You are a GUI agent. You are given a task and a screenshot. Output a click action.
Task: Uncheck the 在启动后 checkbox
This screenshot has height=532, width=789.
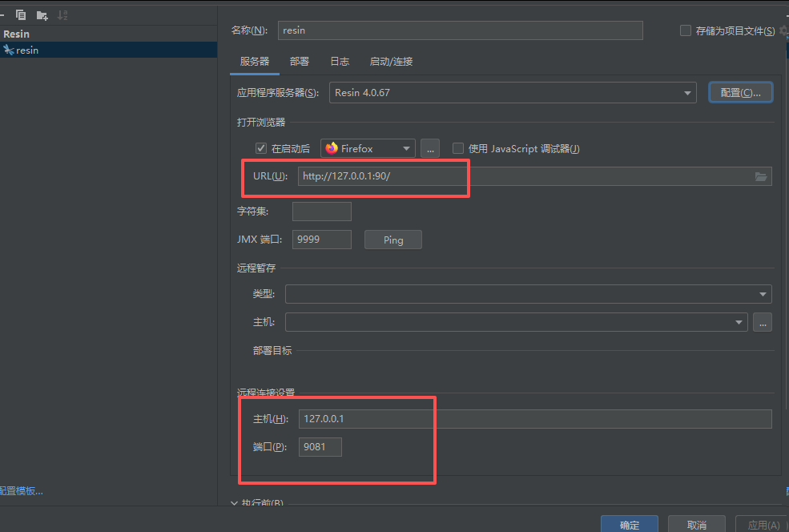[x=260, y=147]
